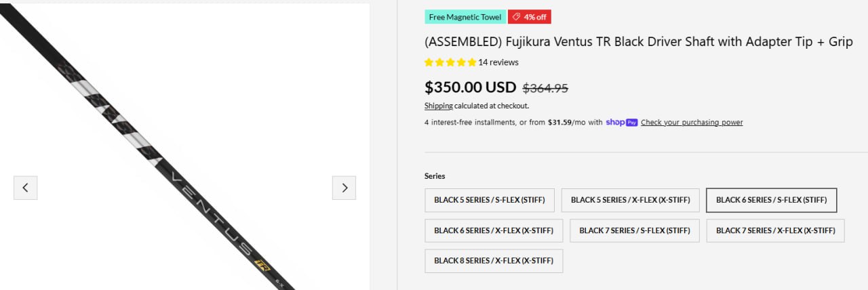Click the Free Magnetic Towel badge
Image resolution: width=868 pixels, height=290 pixels.
tap(465, 17)
